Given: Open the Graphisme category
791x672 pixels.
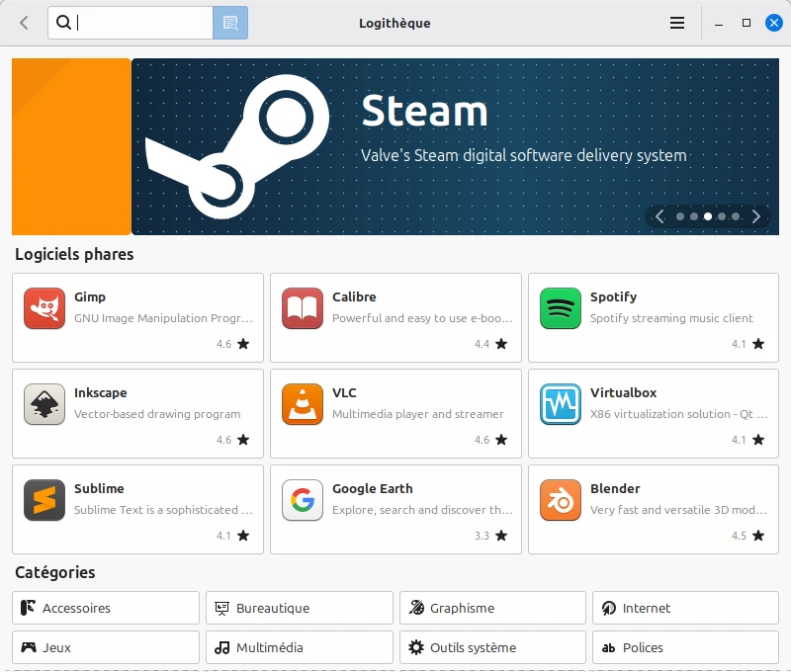Looking at the screenshot, I should point(492,608).
